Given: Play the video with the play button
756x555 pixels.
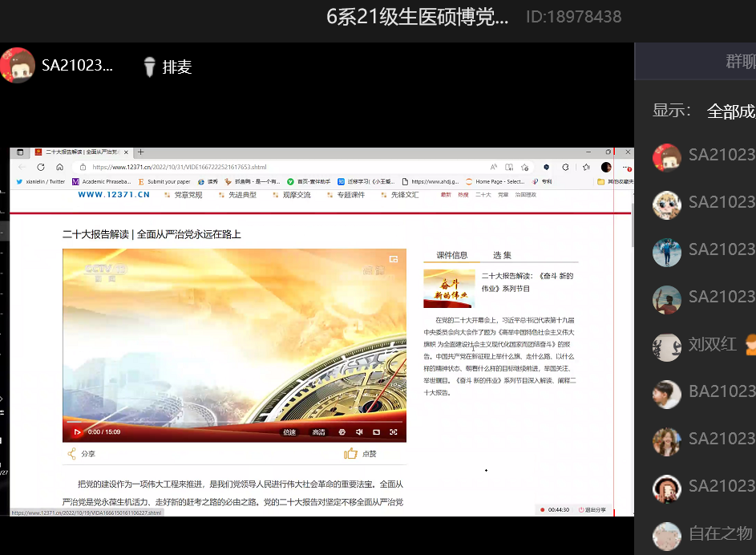Looking at the screenshot, I should click(77, 432).
